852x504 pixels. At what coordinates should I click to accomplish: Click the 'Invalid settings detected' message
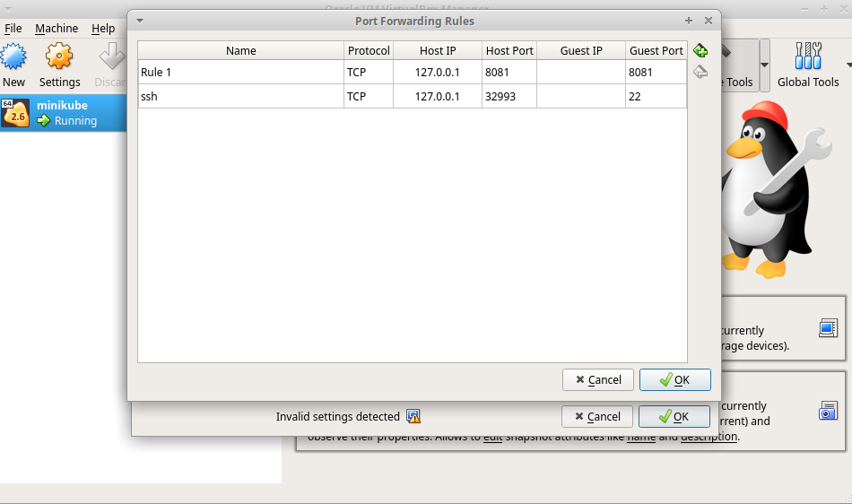coord(337,416)
